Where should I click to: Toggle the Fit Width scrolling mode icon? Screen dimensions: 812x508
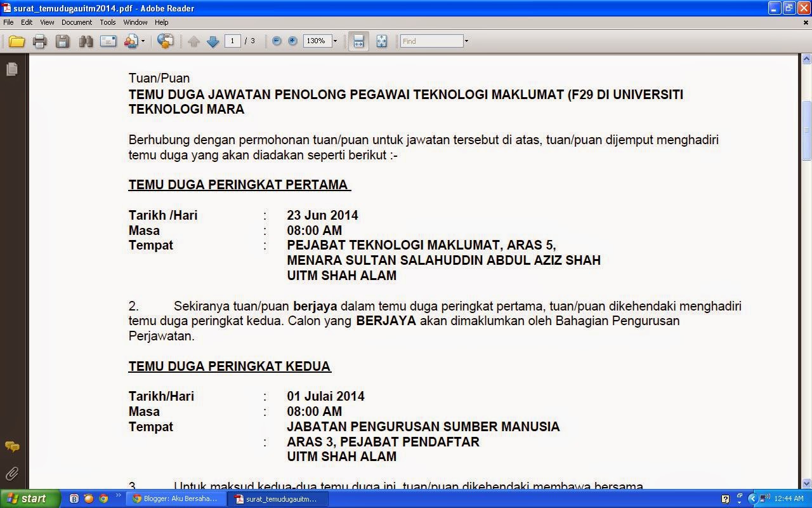point(358,41)
